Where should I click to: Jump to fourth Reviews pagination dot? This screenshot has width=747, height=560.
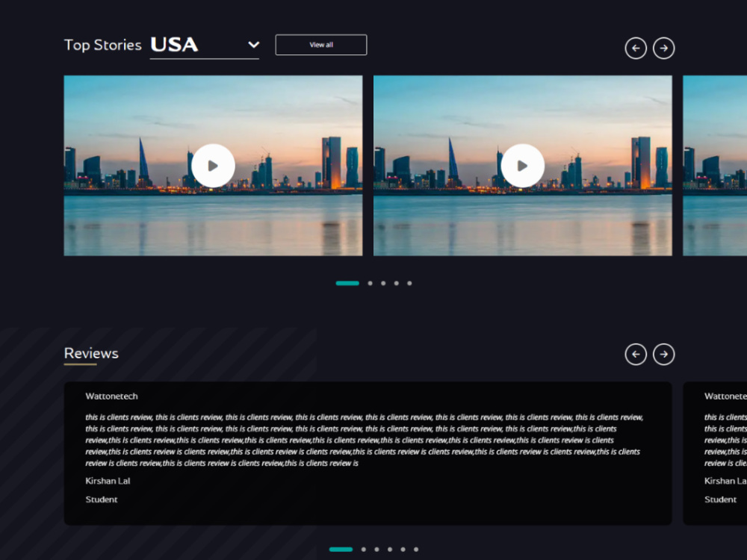(x=390, y=550)
